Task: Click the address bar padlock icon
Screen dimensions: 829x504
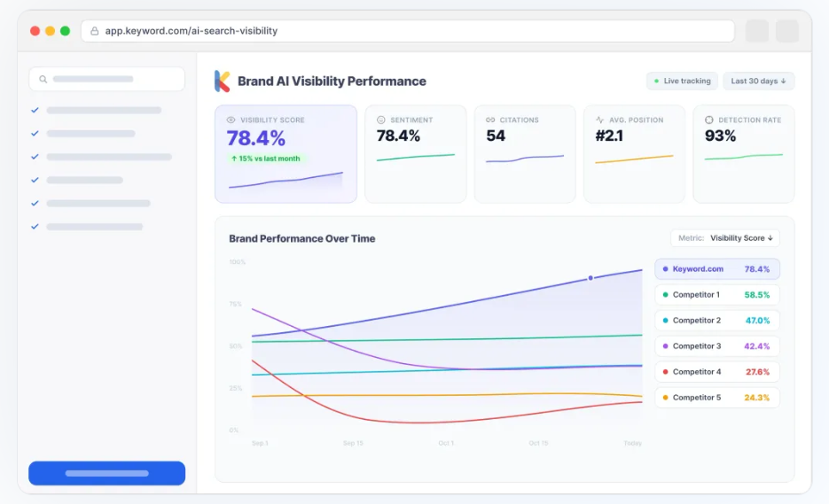Action: pos(94,31)
